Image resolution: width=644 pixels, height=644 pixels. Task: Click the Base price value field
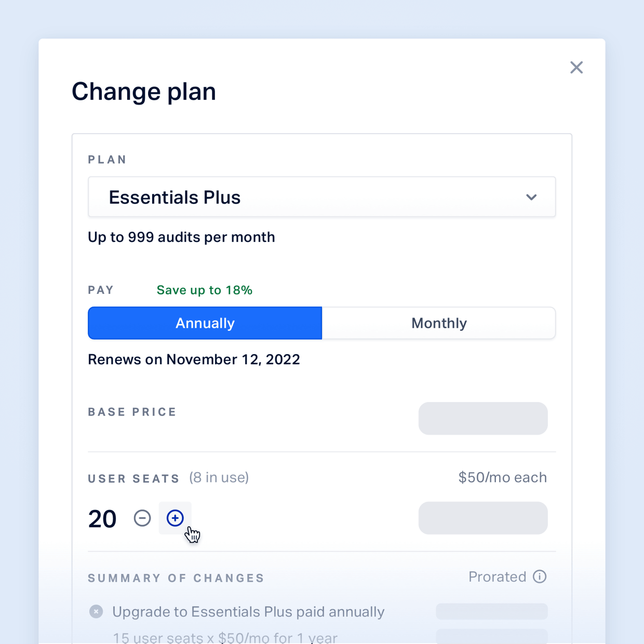coord(483,419)
